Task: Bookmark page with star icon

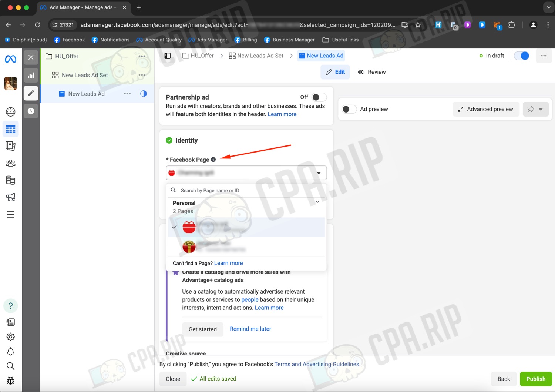Action: click(418, 25)
